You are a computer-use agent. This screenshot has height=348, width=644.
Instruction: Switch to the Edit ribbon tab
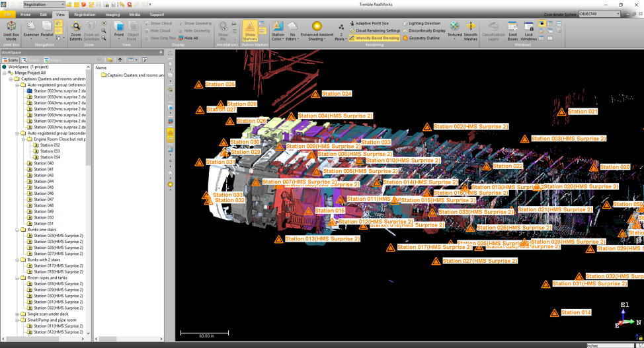tap(43, 15)
